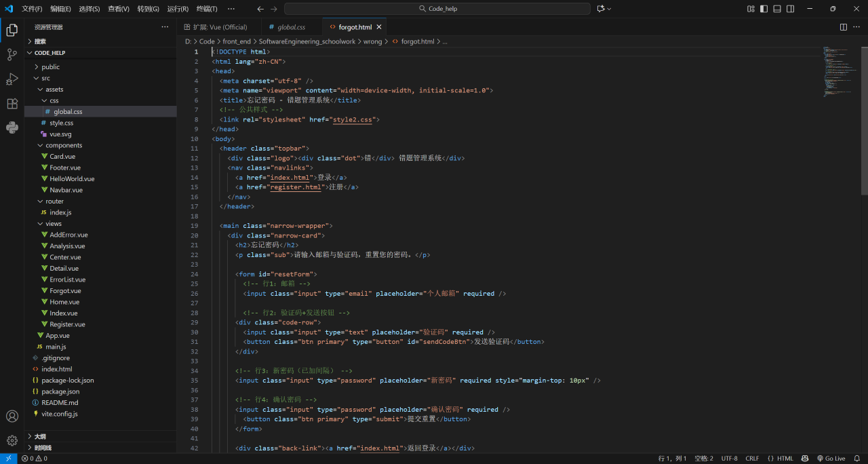Toggle the primary side bar
The width and height of the screenshot is (868, 464).
click(x=764, y=9)
